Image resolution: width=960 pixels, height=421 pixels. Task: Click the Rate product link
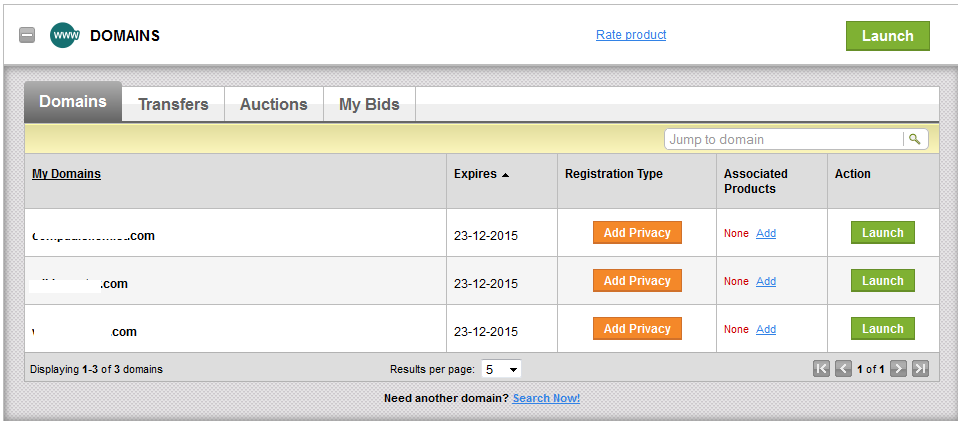(631, 35)
